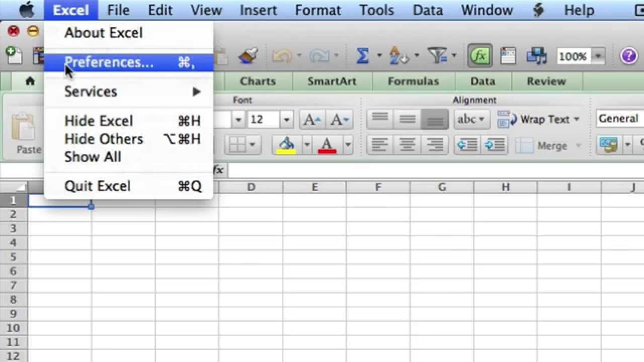
Task: Switch to the Data ribbon tab
Action: tap(482, 81)
